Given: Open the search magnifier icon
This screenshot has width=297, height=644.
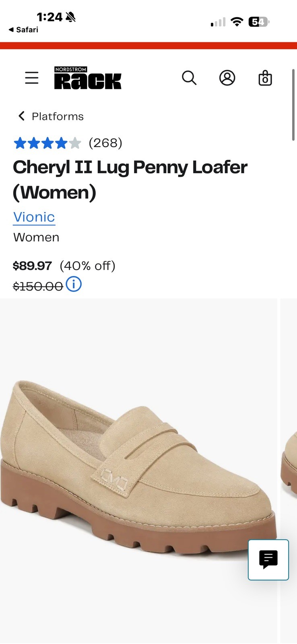Looking at the screenshot, I should click(189, 78).
